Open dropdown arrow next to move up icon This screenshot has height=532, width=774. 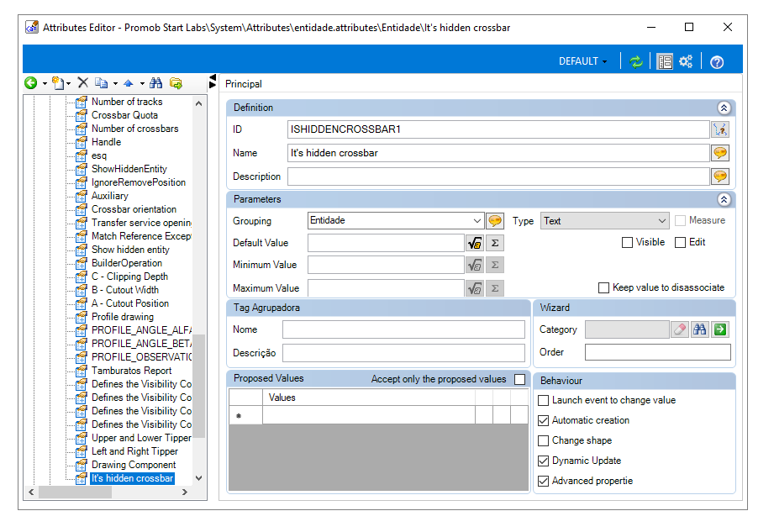[x=142, y=83]
